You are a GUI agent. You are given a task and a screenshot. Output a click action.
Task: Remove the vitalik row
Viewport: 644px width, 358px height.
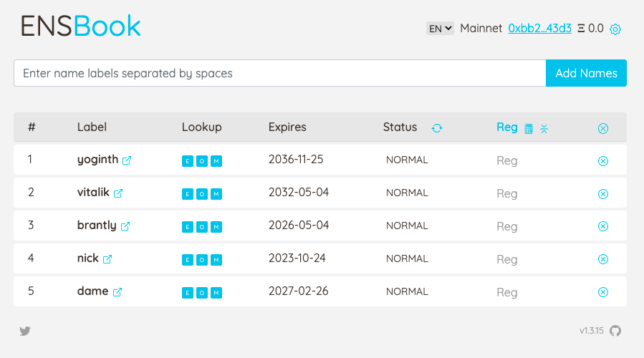coord(603,194)
